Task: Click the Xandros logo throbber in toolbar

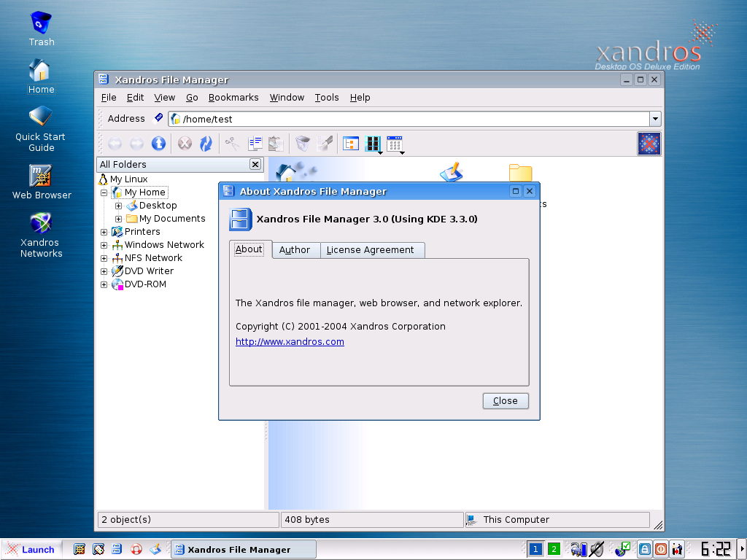Action: pos(649,144)
